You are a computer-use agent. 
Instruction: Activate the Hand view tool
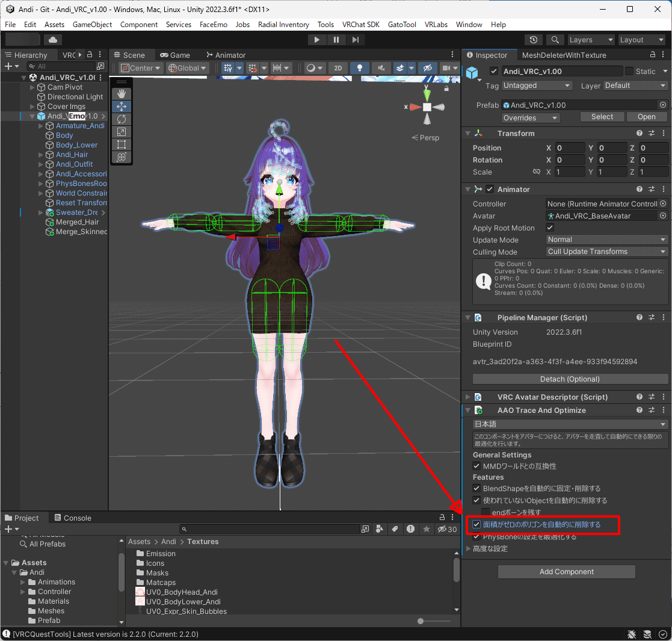[x=122, y=93]
